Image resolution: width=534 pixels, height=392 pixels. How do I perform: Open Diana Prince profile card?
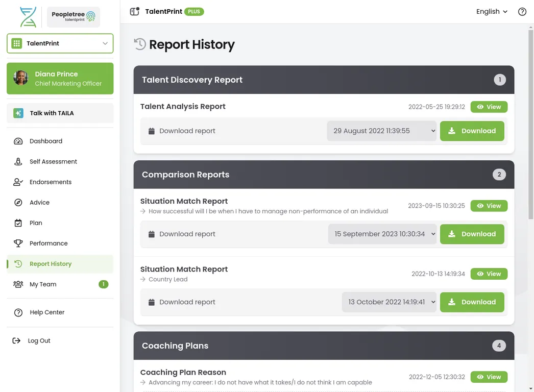pyautogui.click(x=60, y=78)
